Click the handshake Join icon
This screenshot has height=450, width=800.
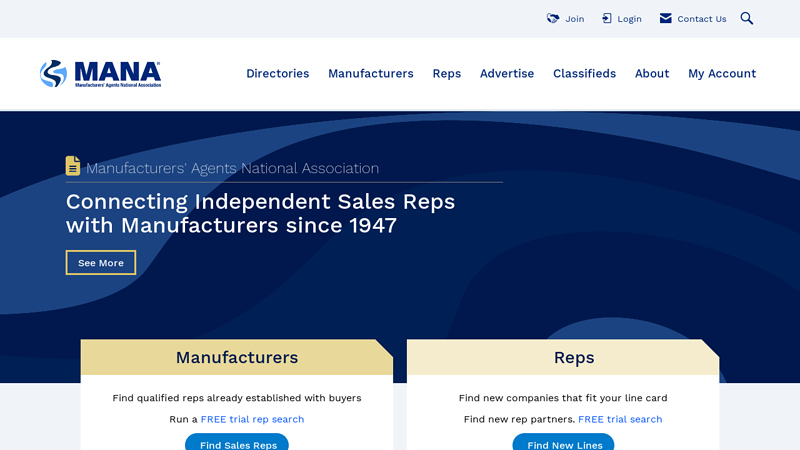pyautogui.click(x=553, y=18)
